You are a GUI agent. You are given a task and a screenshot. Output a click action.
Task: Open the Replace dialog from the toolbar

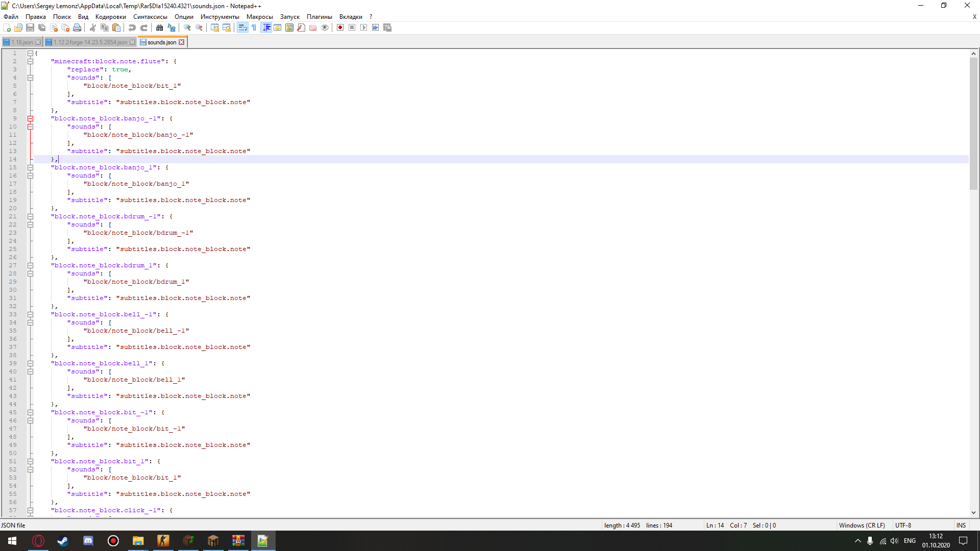tap(170, 28)
